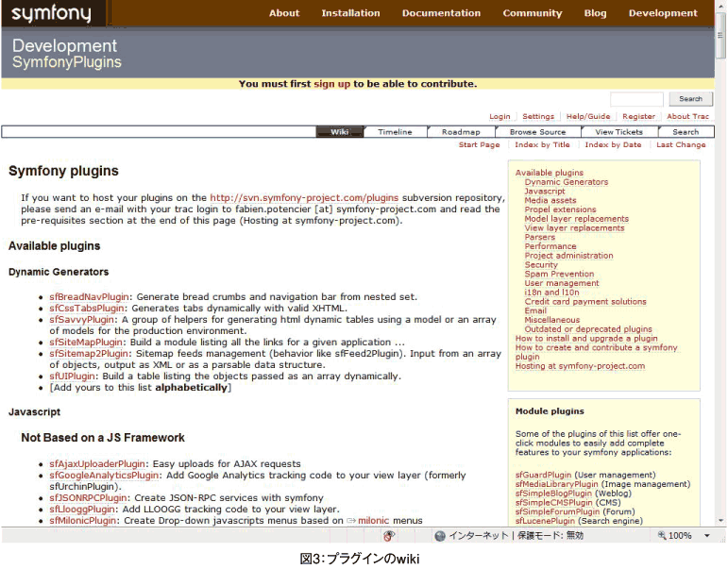The height and width of the screenshot is (569, 728).
Task: Click the Register link
Action: tap(638, 116)
